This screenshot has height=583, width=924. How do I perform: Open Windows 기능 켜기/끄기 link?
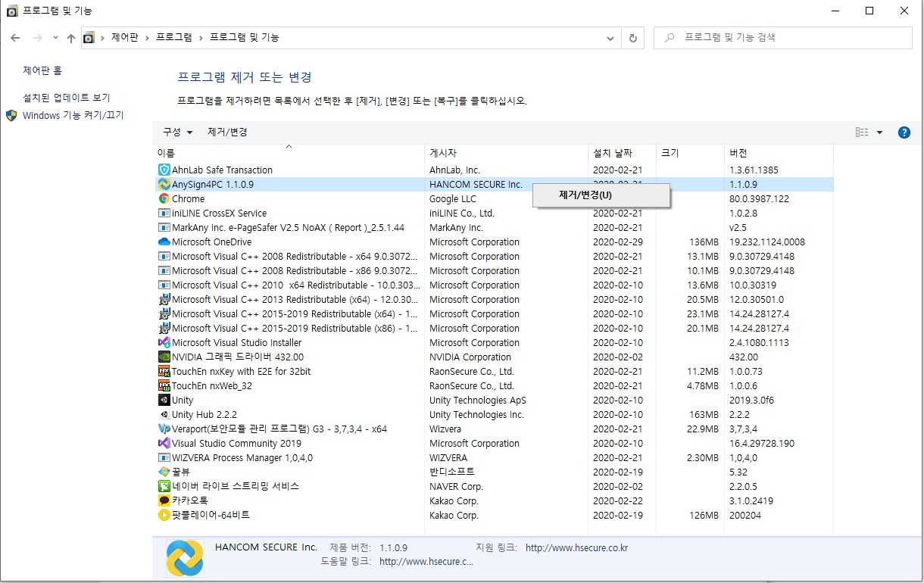tap(73, 116)
